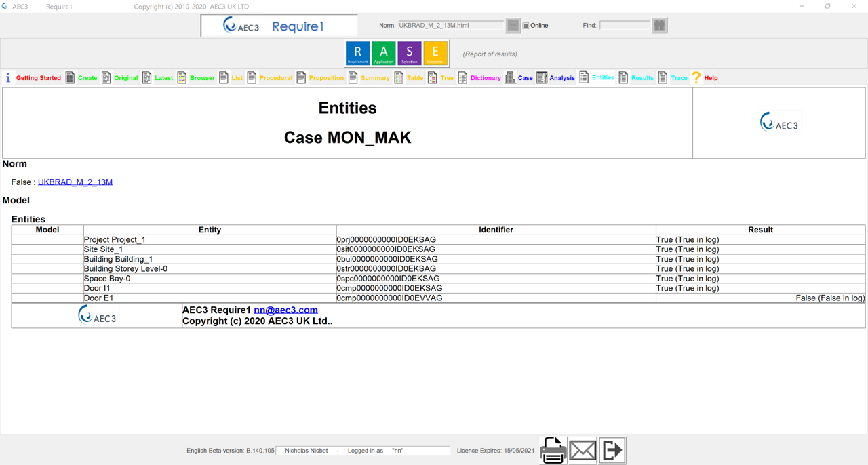Click identifier 0cmp0000000000ID0EVVAG

(389, 298)
